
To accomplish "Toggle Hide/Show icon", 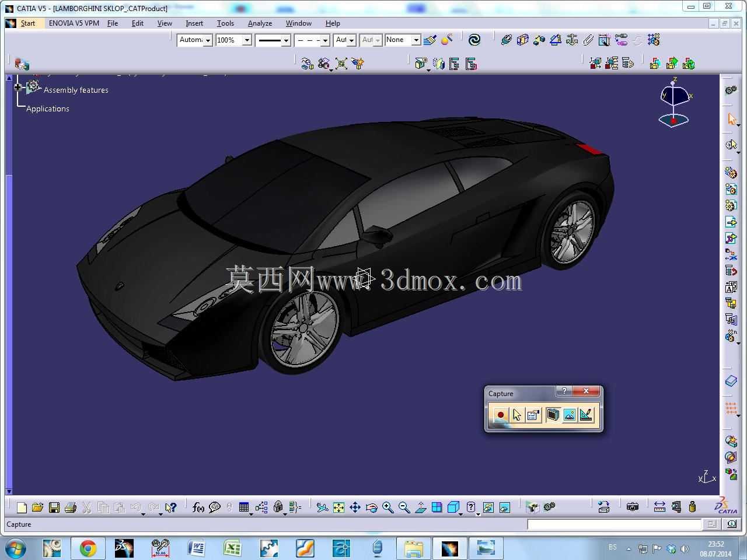I will click(488, 508).
